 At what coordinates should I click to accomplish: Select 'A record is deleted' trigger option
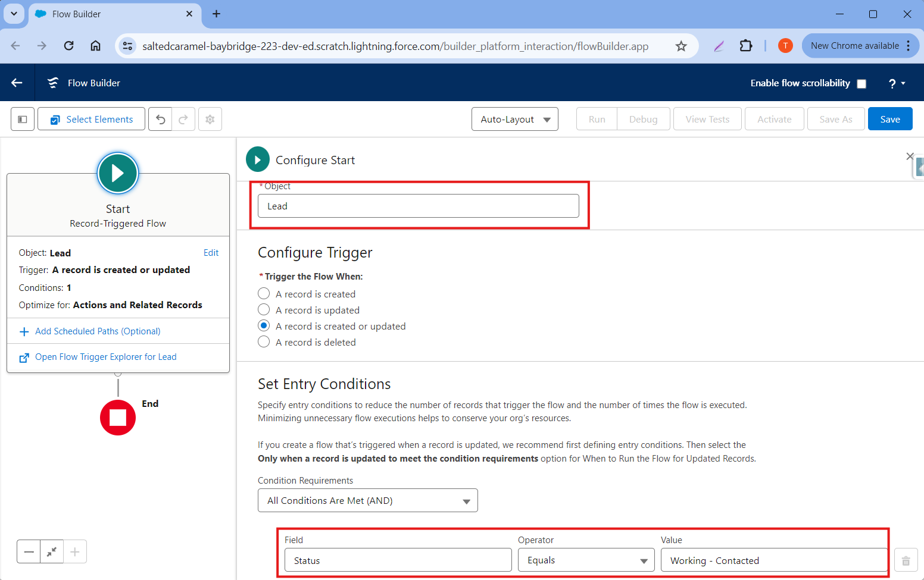tap(264, 341)
